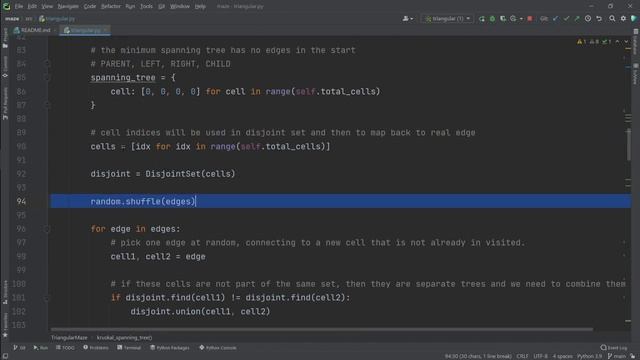The image size is (640, 360).
Task: Close the triangular.py editor tab
Action: pos(105,30)
